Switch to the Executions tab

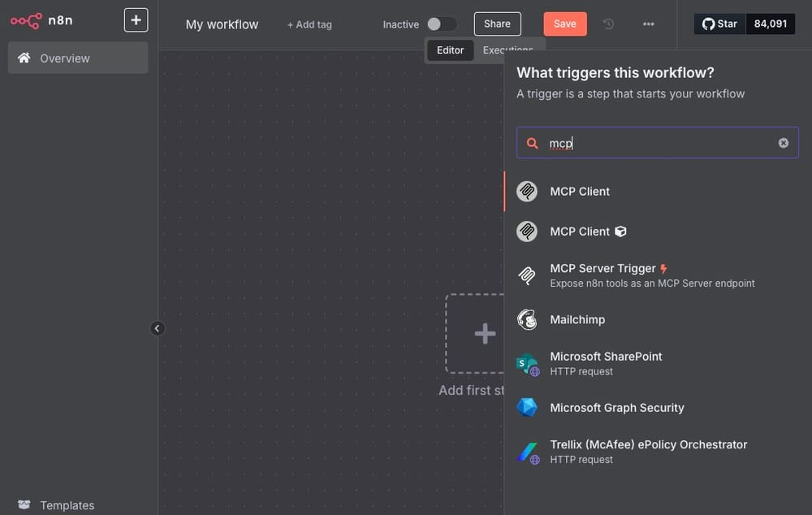508,50
